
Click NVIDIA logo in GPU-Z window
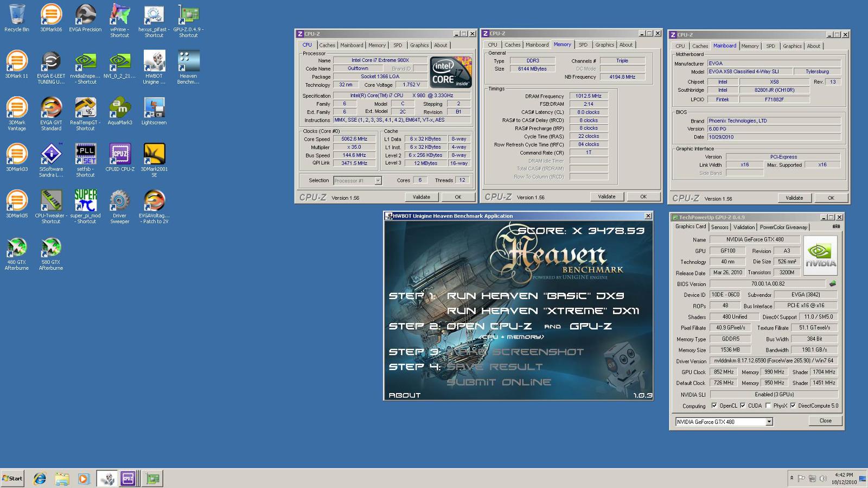click(x=820, y=255)
